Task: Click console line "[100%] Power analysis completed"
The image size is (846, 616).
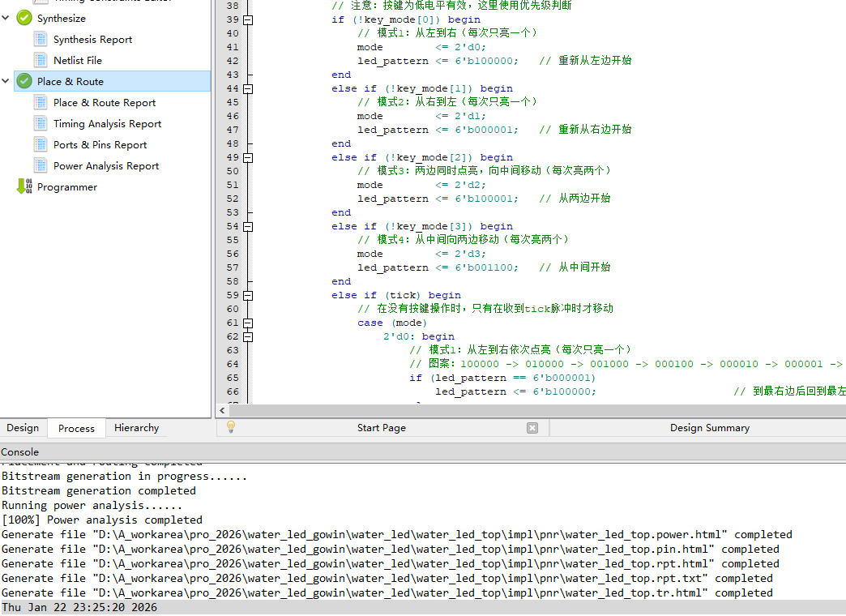Action: [x=102, y=520]
